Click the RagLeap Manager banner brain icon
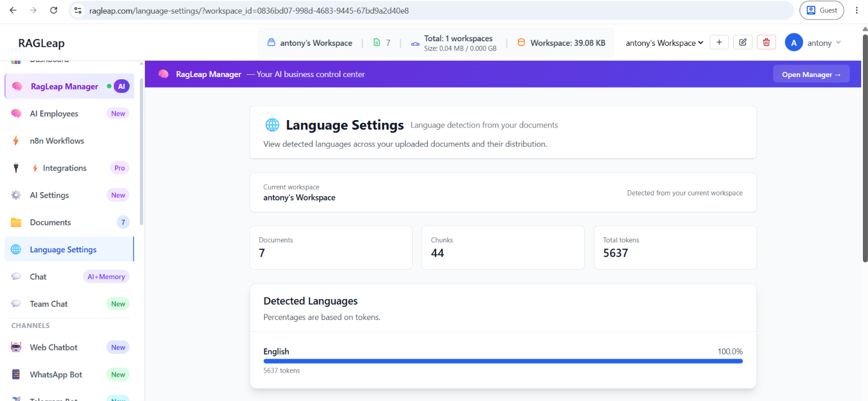Viewport: 868px width, 401px height. [164, 74]
